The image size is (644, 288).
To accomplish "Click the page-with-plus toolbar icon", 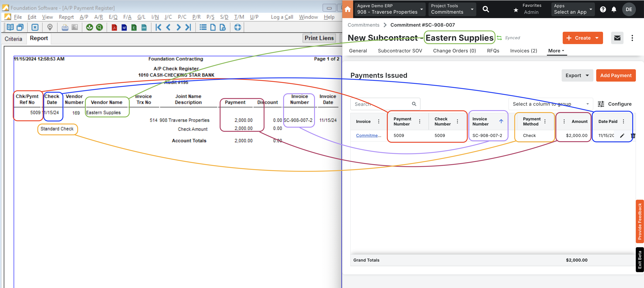I will click(x=223, y=27).
